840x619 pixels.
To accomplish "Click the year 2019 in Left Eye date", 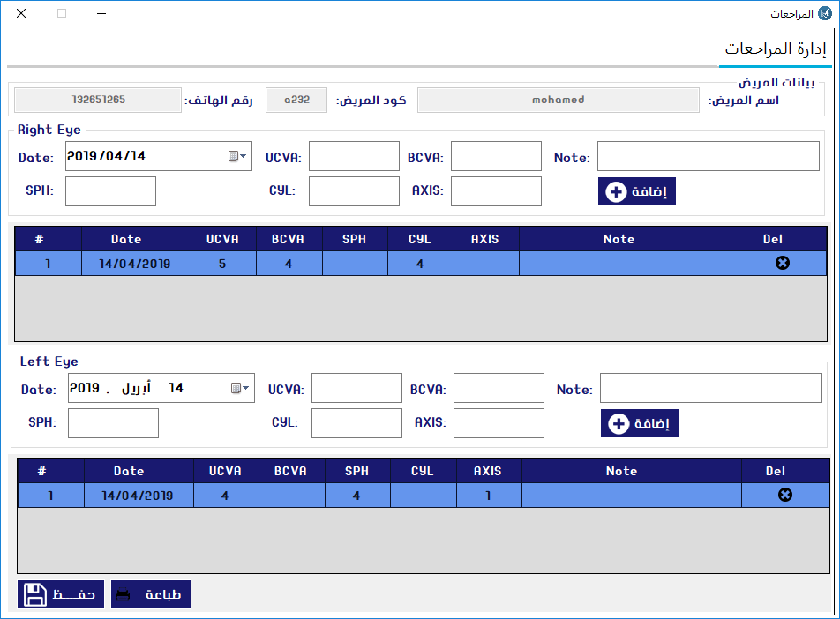I will pyautogui.click(x=85, y=388).
